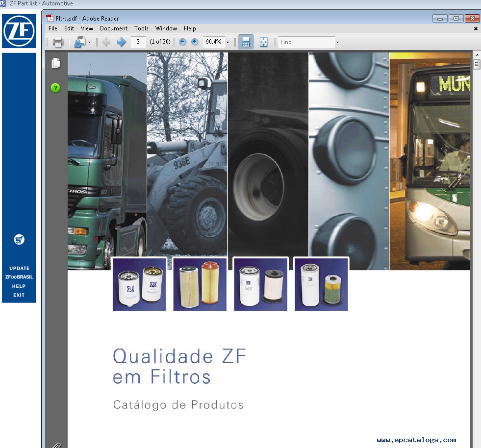Zoom out with the minus button

click(182, 42)
